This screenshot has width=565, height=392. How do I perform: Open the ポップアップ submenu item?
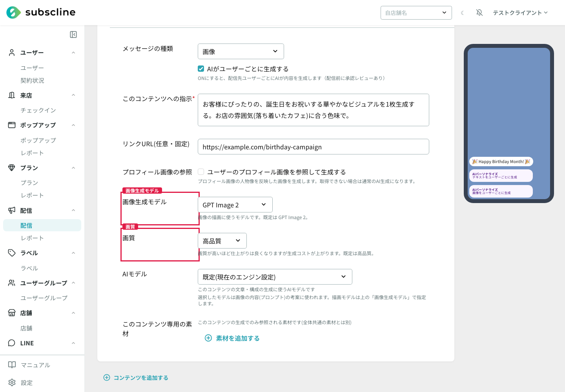coord(38,140)
